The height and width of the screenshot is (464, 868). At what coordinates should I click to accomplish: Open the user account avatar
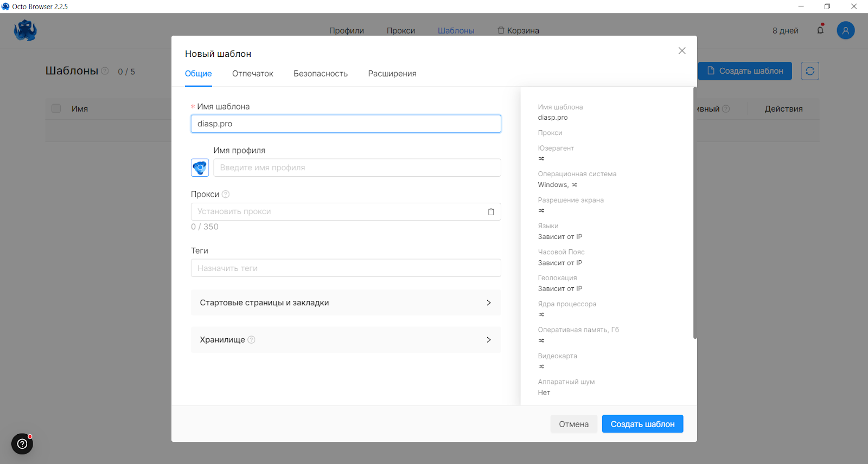(845, 30)
